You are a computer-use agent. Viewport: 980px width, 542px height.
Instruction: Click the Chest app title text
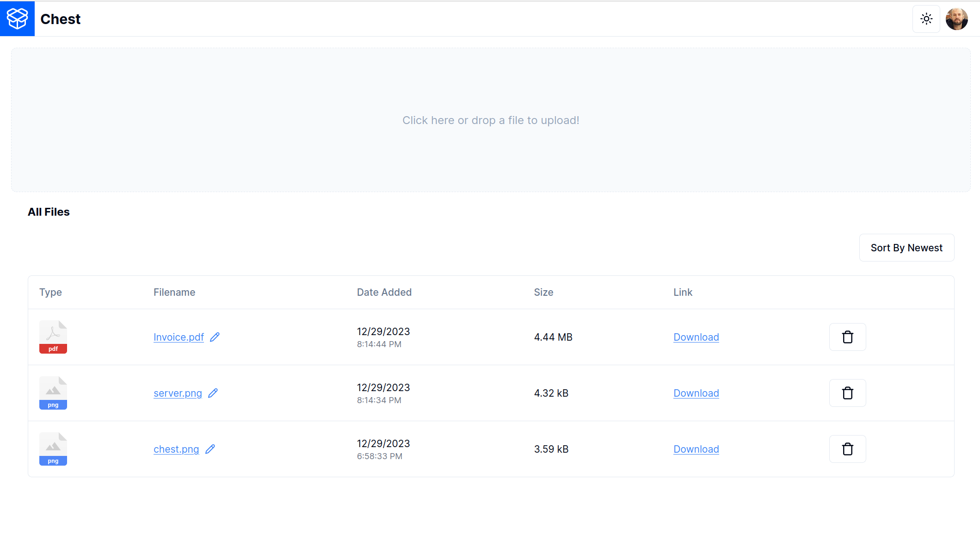point(60,19)
